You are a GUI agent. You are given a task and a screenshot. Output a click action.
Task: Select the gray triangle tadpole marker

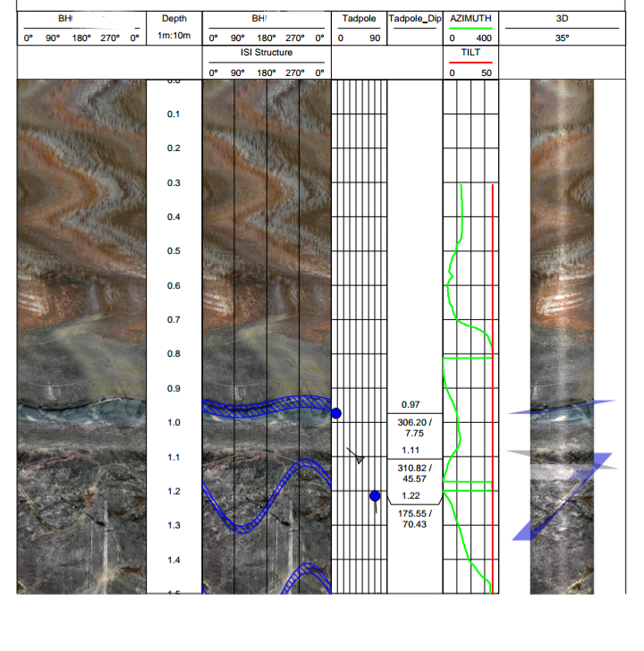360,459
